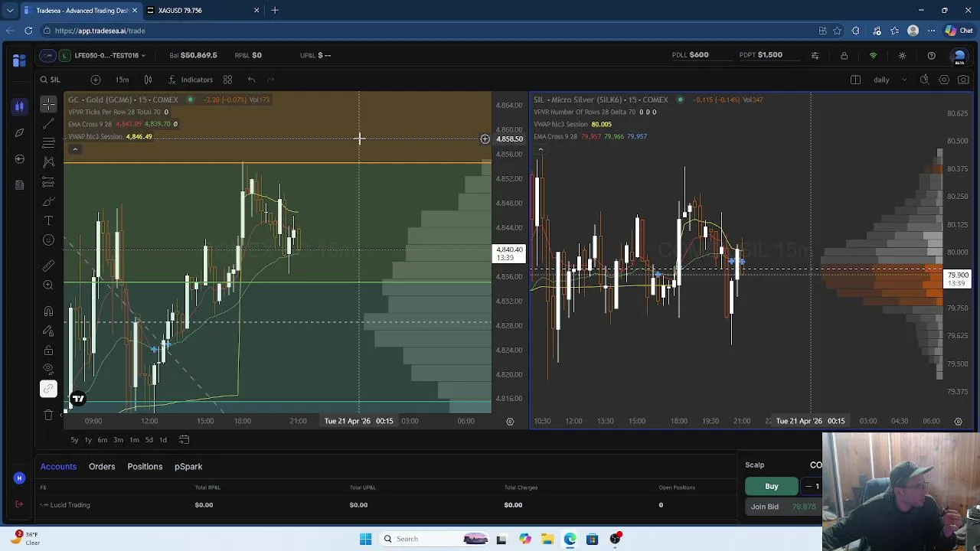Select the pattern drawing tool
This screenshot has width=980, height=551.
point(48,161)
